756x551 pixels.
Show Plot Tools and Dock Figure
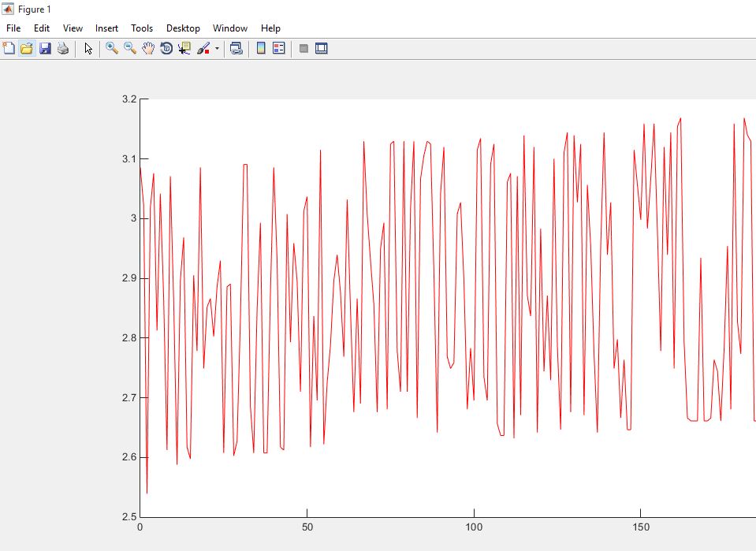pos(321,47)
